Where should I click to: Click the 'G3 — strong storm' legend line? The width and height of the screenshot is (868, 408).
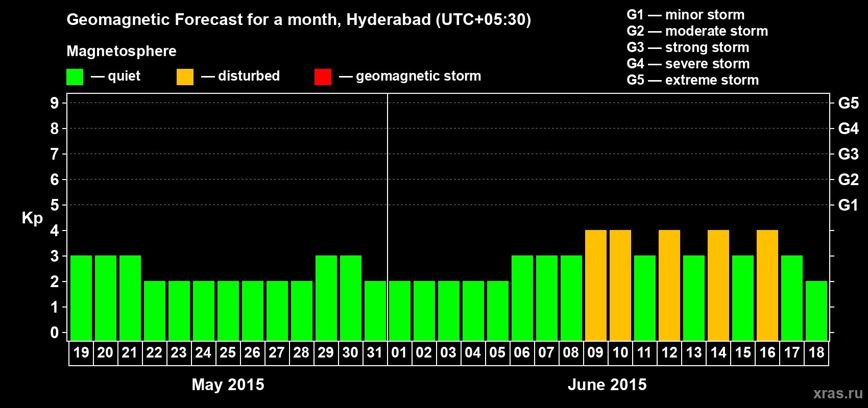tap(688, 47)
